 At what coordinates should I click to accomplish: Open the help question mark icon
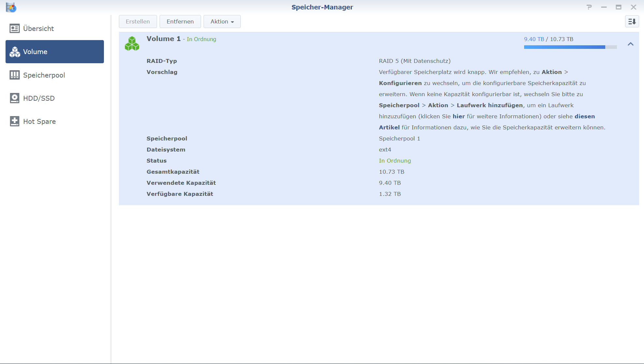point(589,7)
